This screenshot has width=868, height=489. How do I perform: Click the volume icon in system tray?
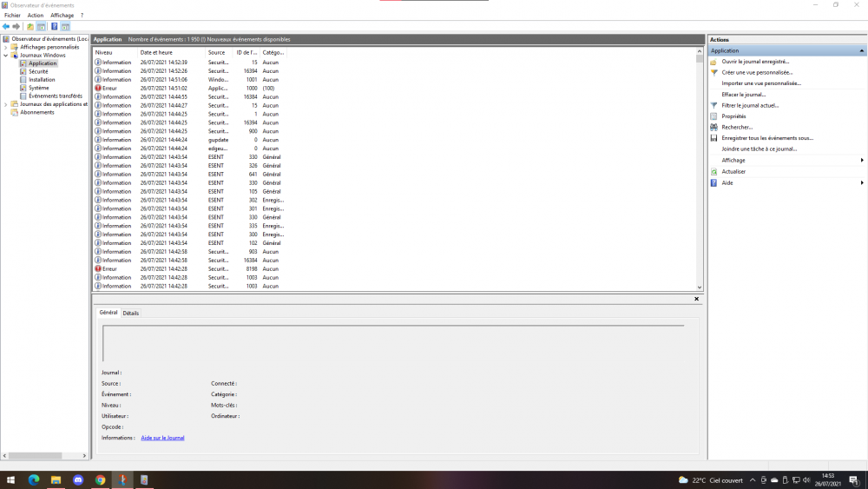point(806,480)
